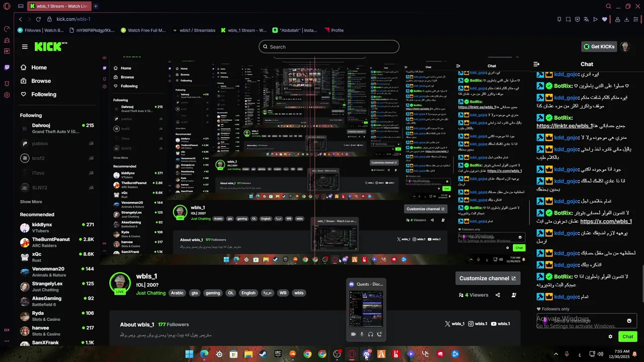Open wbls1 / Streamlabs bookmark

[194, 30]
